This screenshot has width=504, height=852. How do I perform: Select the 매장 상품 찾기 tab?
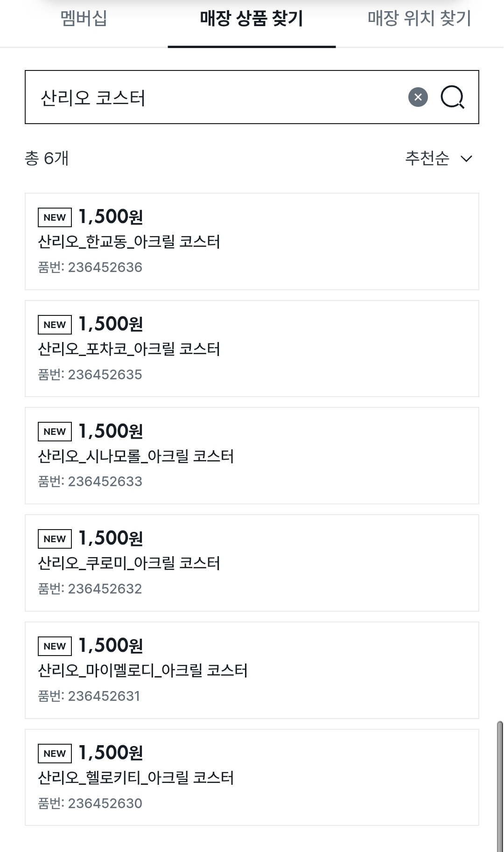(x=252, y=19)
